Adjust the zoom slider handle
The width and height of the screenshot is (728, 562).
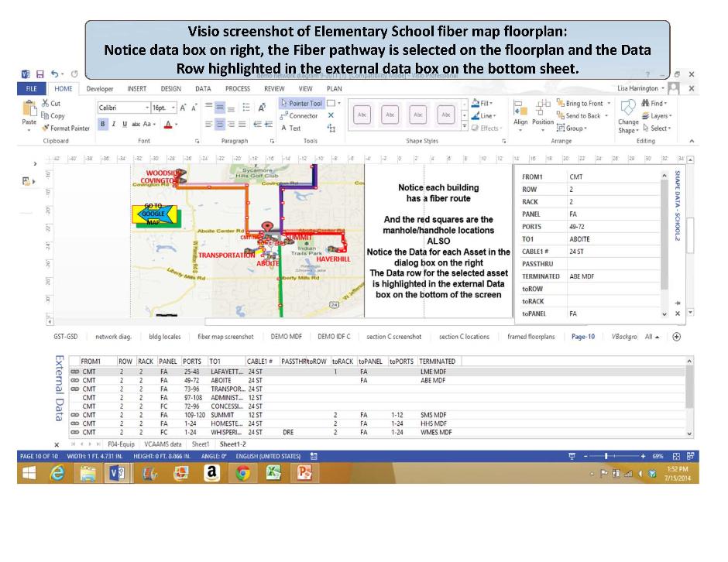pos(606,456)
